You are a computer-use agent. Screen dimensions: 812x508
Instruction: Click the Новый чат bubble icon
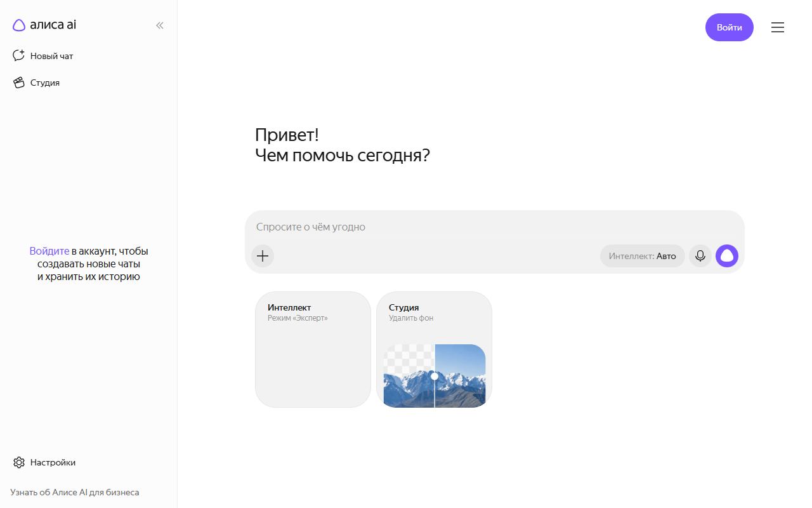coord(18,56)
